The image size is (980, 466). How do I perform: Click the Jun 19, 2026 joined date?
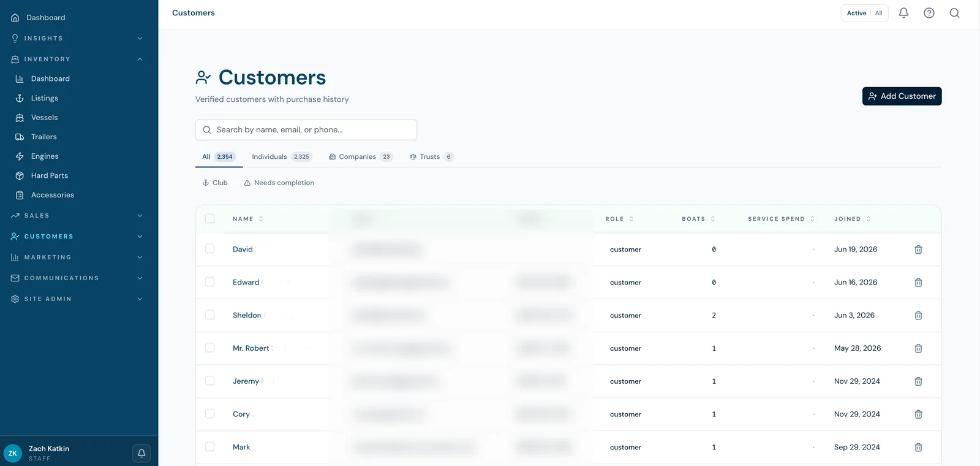pos(856,250)
